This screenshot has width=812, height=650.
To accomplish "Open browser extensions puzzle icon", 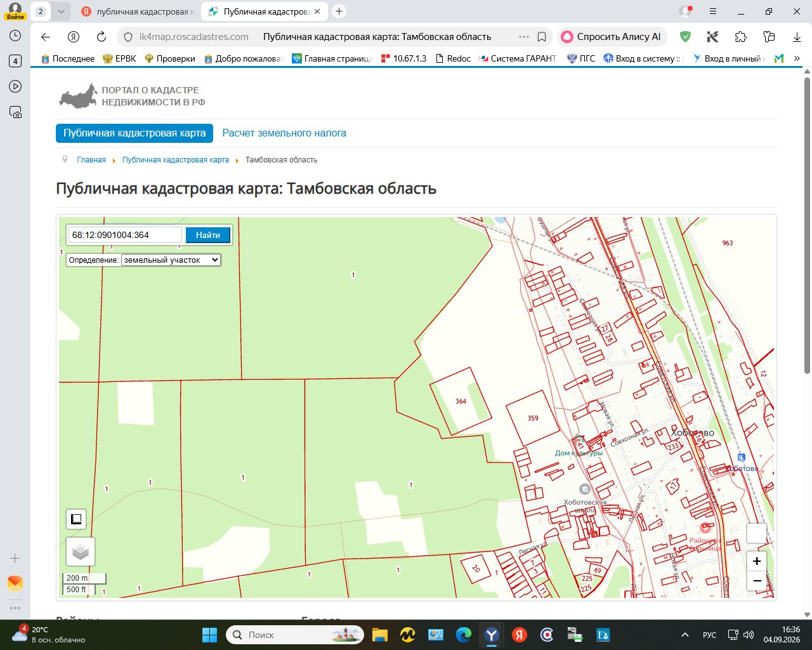I will click(741, 37).
